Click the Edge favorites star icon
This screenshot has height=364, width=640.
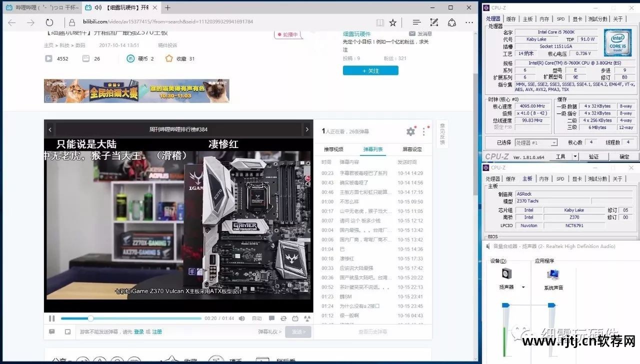point(393,22)
